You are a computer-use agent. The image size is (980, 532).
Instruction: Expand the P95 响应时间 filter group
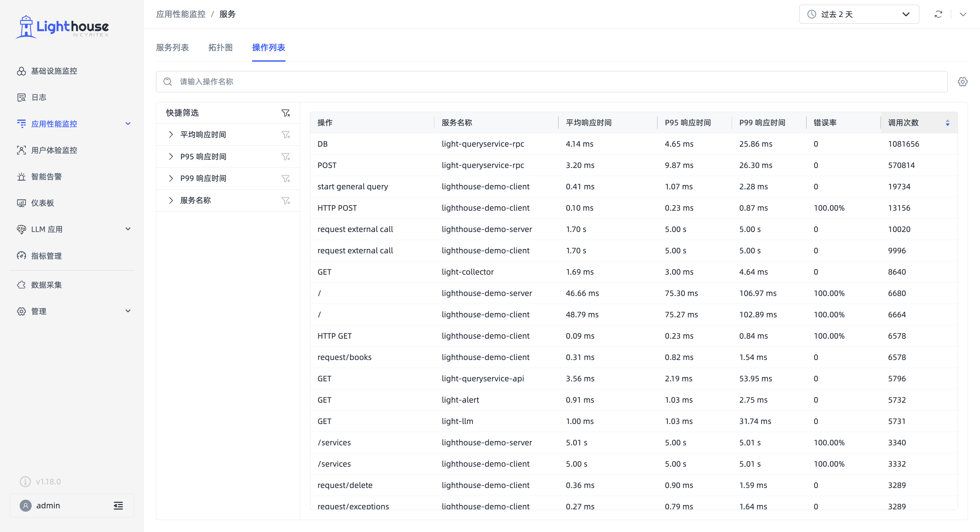(x=171, y=157)
